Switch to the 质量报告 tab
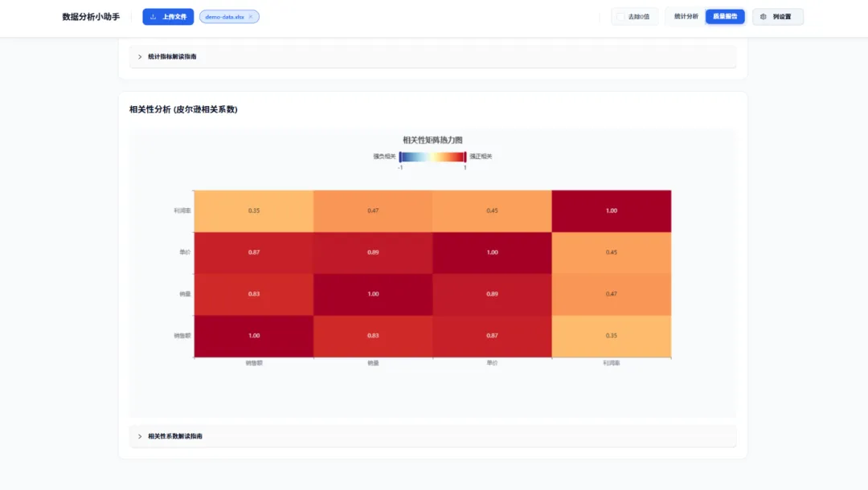868x490 pixels. click(725, 17)
